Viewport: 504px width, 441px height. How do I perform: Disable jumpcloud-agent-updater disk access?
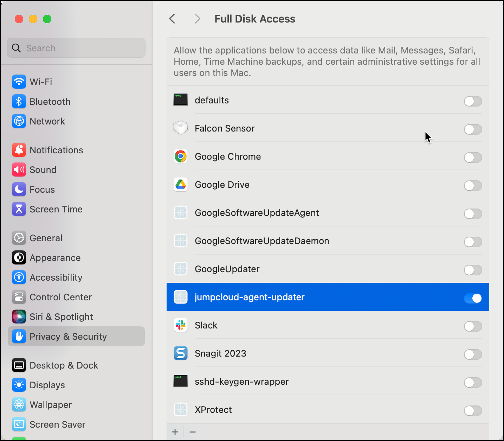click(473, 298)
